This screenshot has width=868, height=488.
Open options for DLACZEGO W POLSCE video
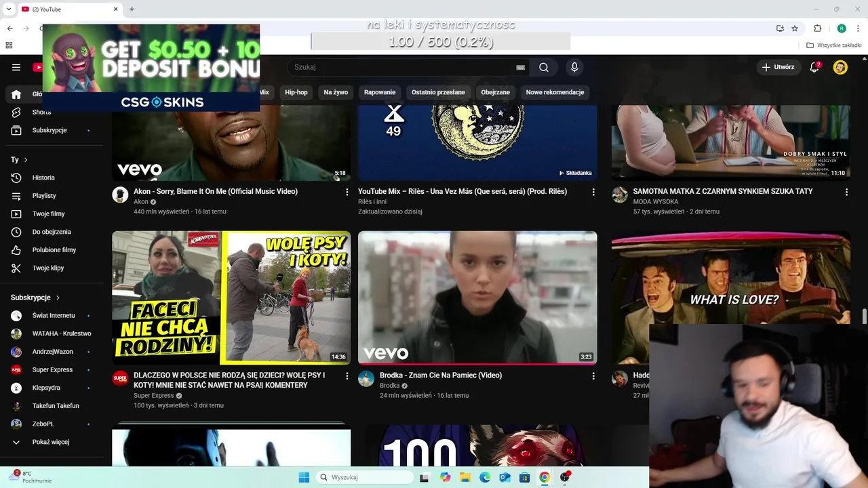[x=347, y=375]
